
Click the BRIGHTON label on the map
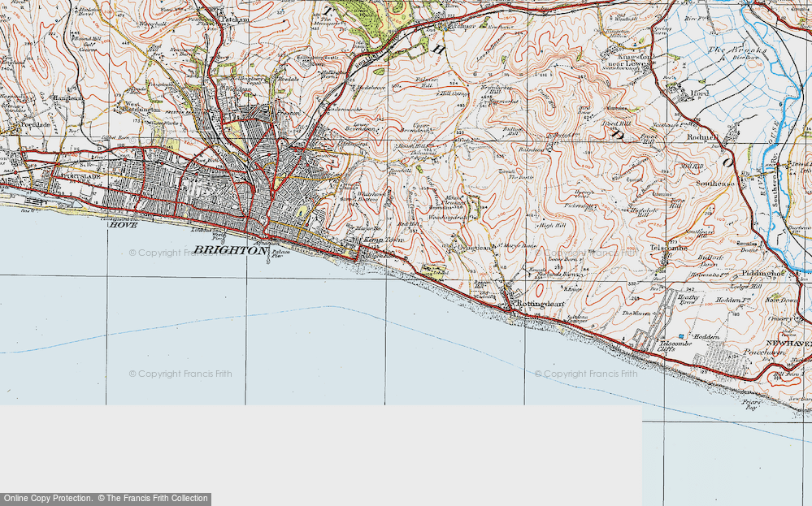point(231,250)
